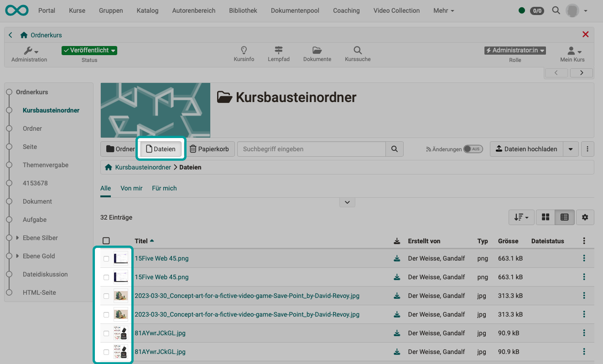Open Kursinfo via the lightbulb icon
The height and width of the screenshot is (364, 603).
(244, 53)
